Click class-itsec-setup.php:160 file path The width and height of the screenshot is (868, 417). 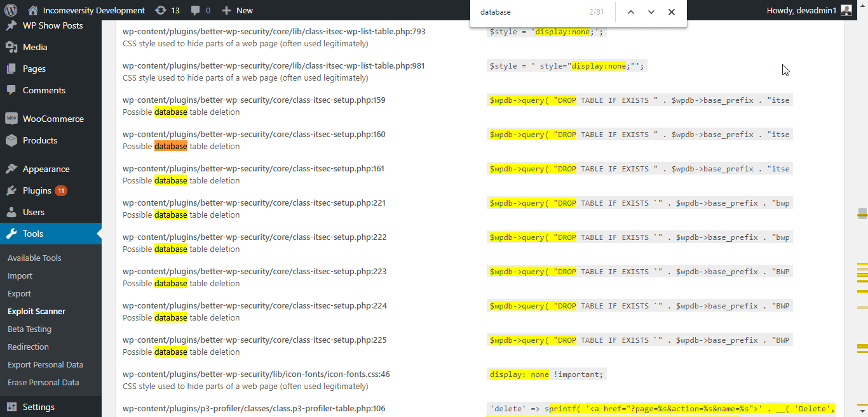click(254, 135)
